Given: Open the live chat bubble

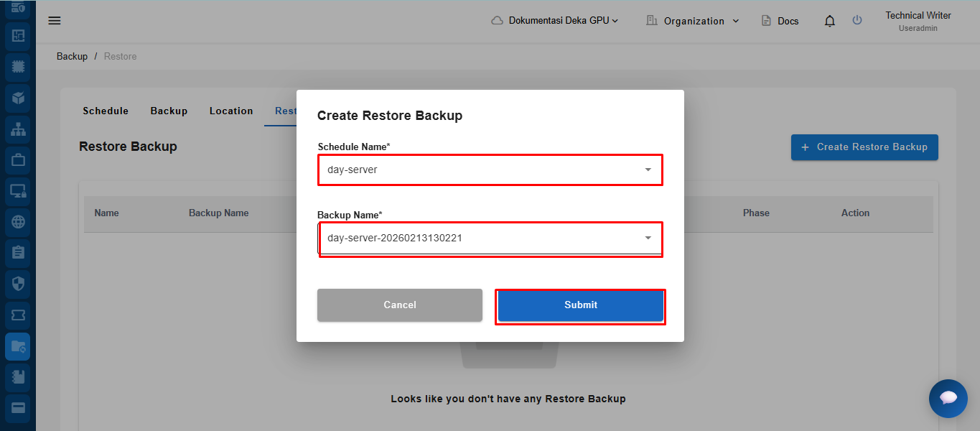Looking at the screenshot, I should click(x=948, y=398).
